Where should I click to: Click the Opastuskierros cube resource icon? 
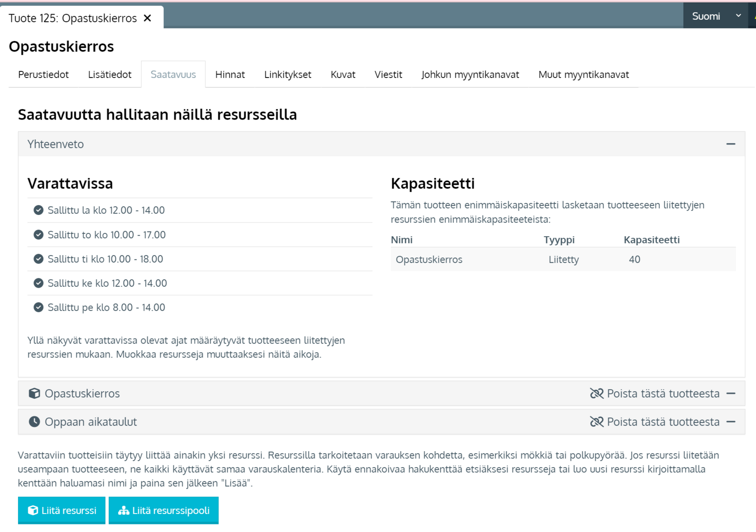coord(34,394)
